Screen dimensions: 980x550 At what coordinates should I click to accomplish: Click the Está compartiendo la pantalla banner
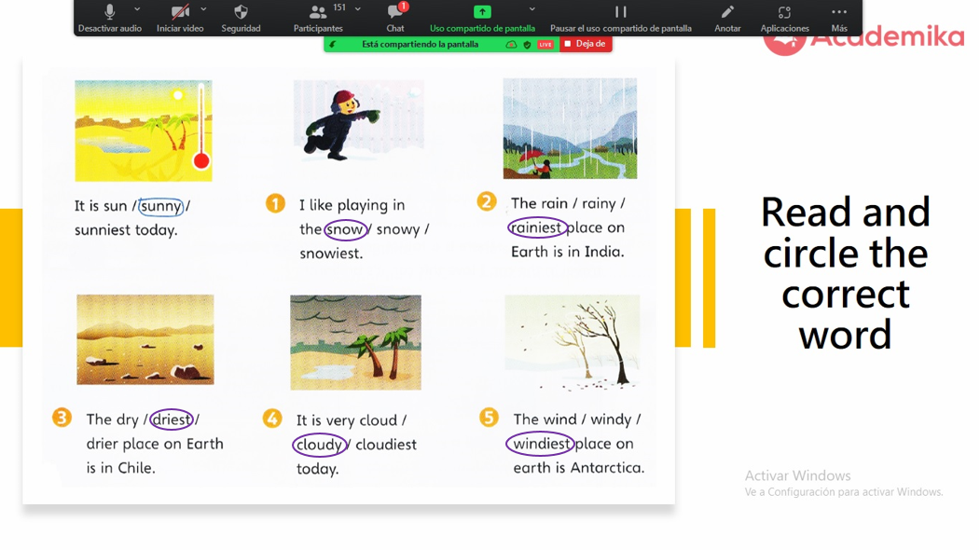point(420,45)
